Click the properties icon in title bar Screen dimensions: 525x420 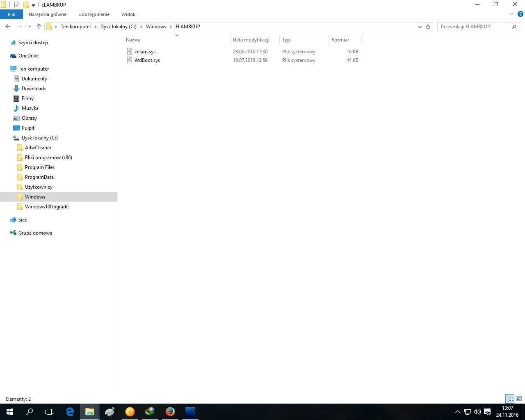17,5
